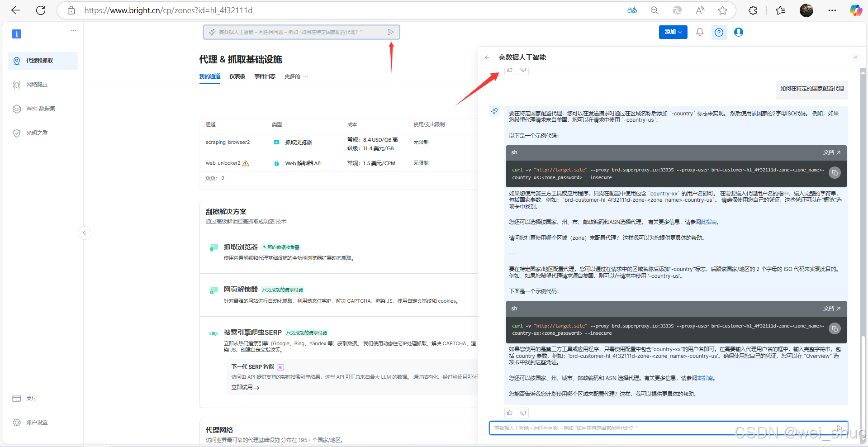Image resolution: width=868 pixels, height=447 pixels.
Task: Open 代理和抓取 in the sidebar
Action: point(43,61)
